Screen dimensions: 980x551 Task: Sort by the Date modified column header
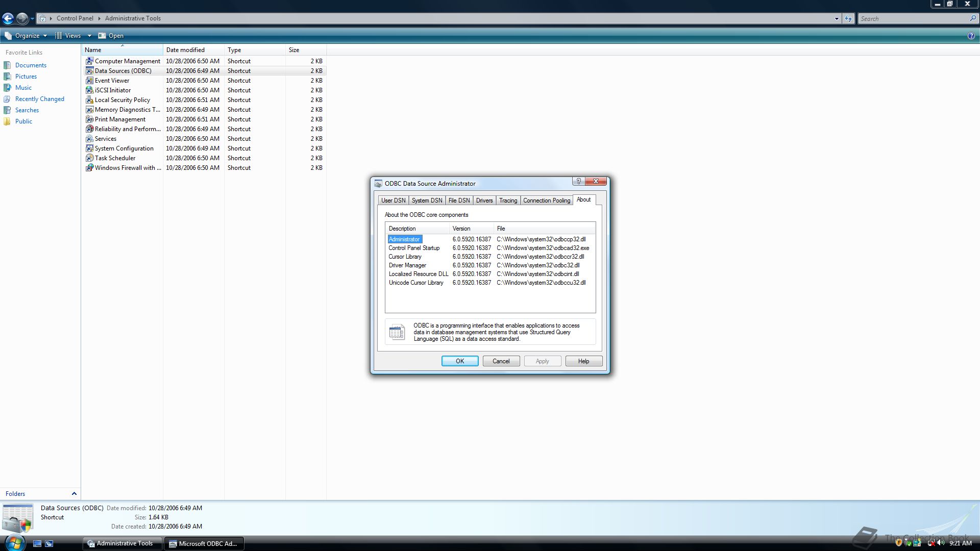point(194,50)
